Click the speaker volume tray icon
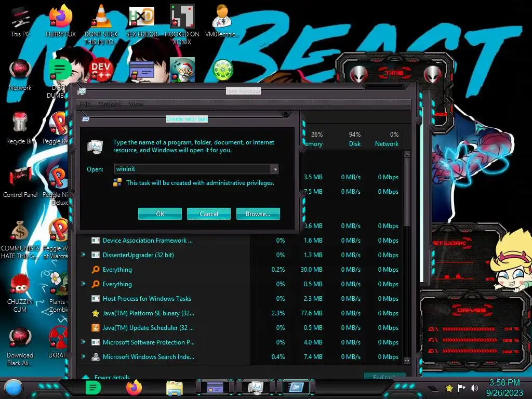This screenshot has width=532, height=399. point(474,388)
